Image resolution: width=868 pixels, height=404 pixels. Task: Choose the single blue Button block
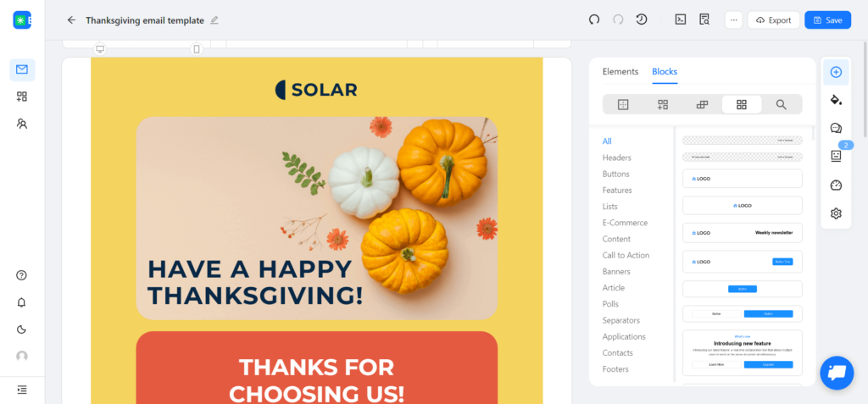click(x=743, y=289)
